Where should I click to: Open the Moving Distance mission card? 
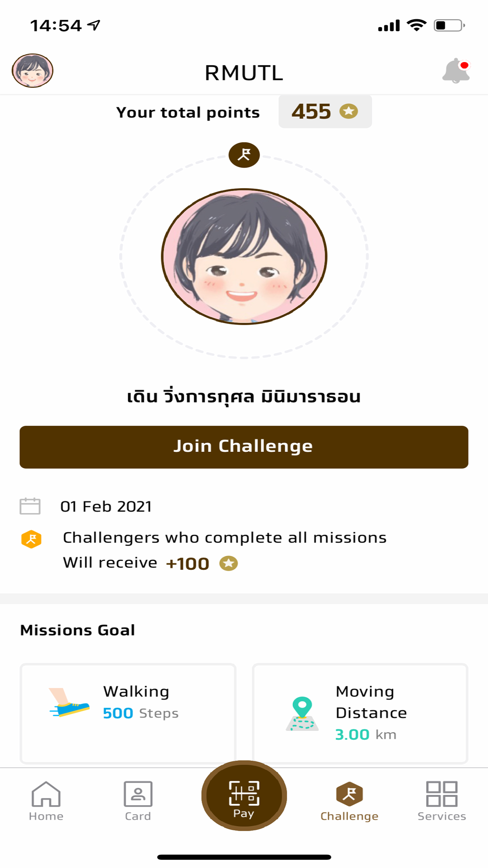click(360, 713)
